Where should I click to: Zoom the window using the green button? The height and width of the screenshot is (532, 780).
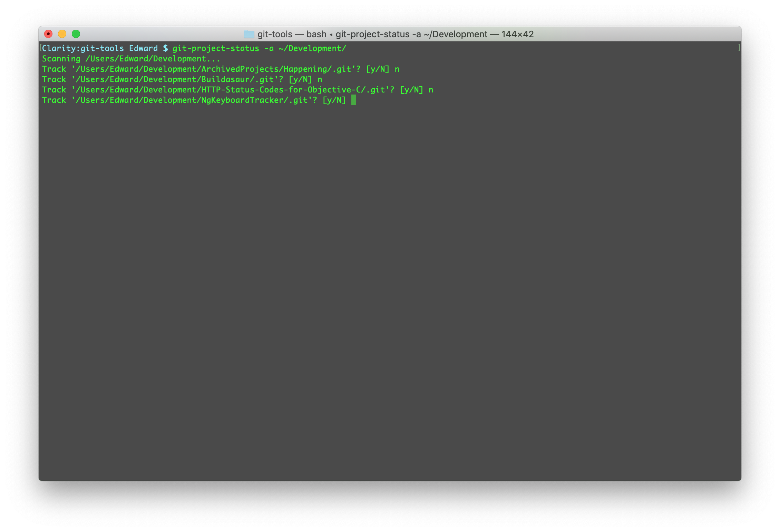(76, 34)
